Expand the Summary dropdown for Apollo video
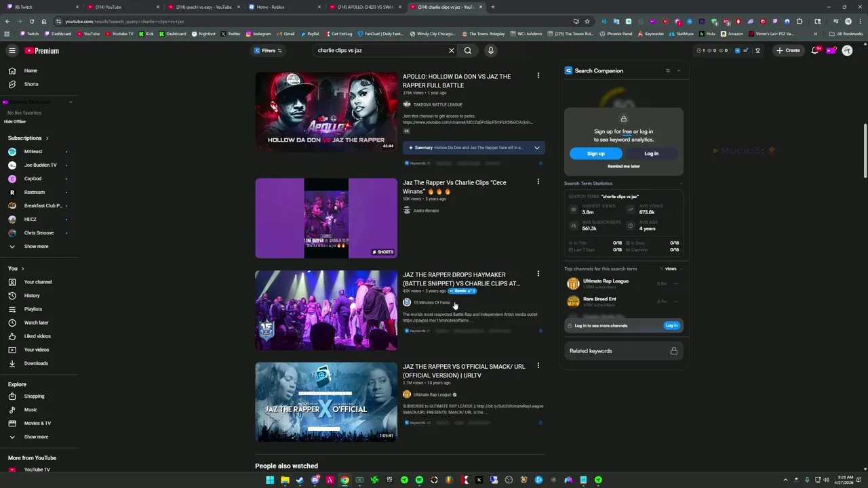The image size is (868, 488). click(x=537, y=147)
